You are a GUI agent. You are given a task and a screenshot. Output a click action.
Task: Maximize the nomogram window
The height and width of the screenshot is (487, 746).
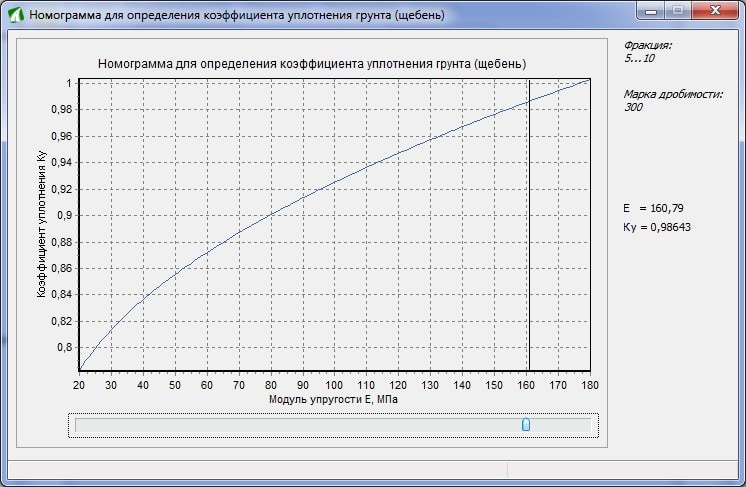click(x=678, y=10)
